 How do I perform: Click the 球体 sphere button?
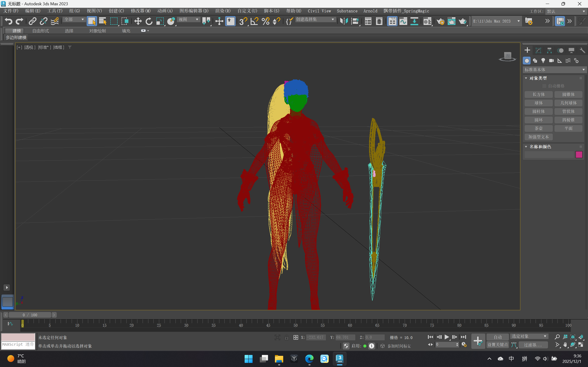pyautogui.click(x=538, y=103)
